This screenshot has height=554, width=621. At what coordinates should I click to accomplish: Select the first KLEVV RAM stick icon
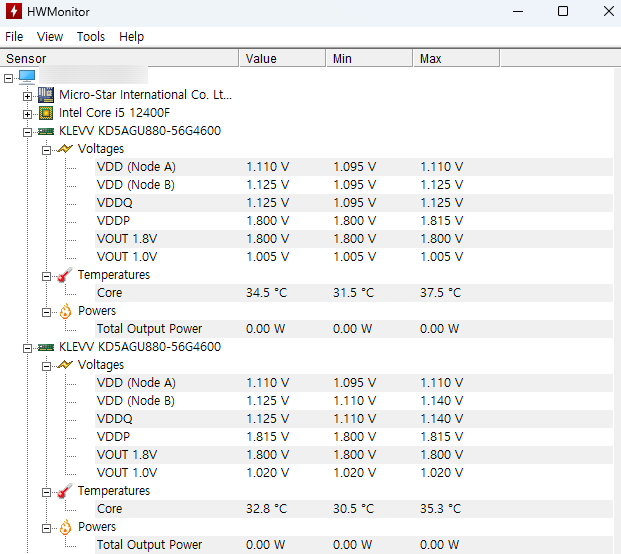(46, 131)
